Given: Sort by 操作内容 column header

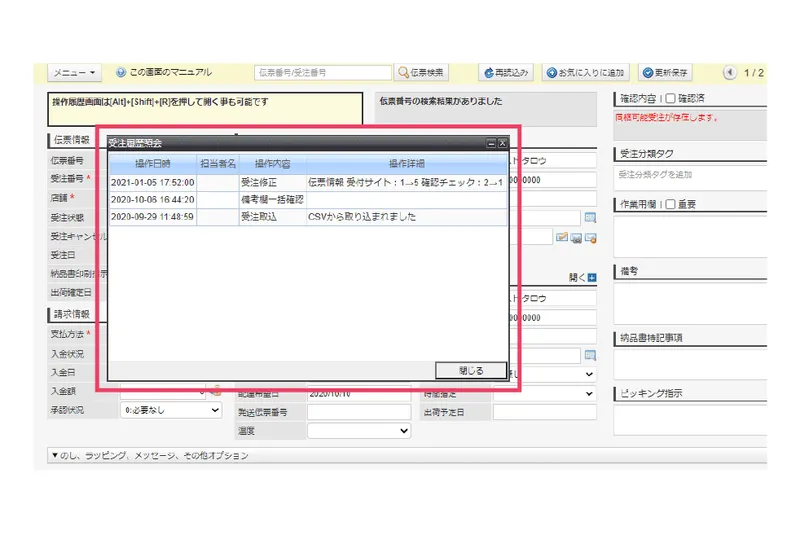Looking at the screenshot, I should (x=272, y=164).
